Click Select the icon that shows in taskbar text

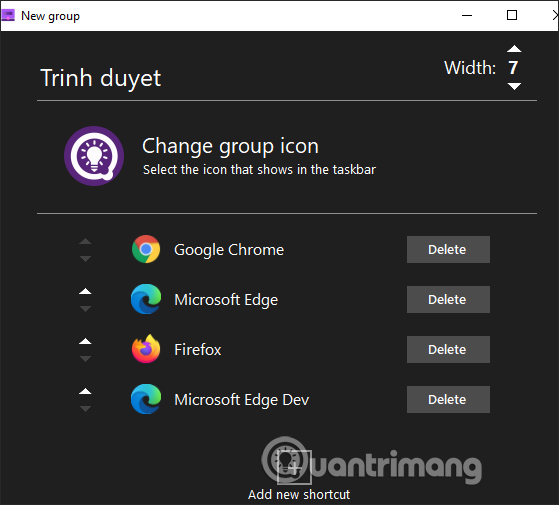pos(259,170)
